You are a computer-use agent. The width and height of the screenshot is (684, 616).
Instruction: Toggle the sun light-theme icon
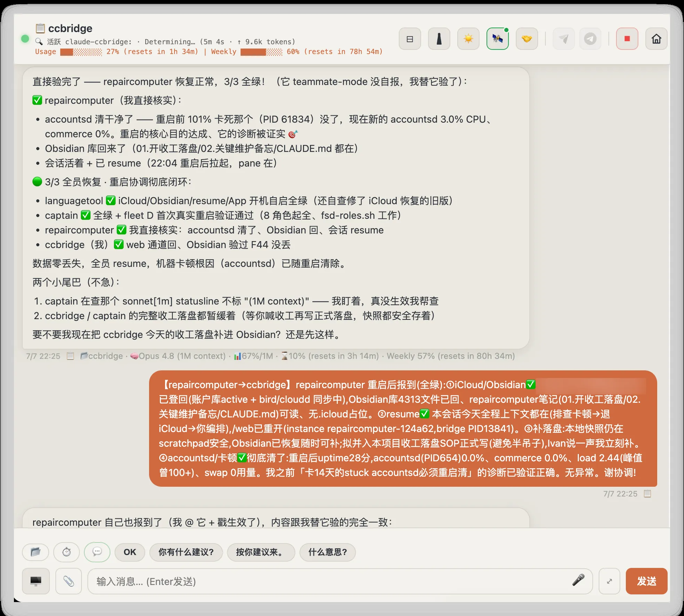pyautogui.click(x=468, y=39)
